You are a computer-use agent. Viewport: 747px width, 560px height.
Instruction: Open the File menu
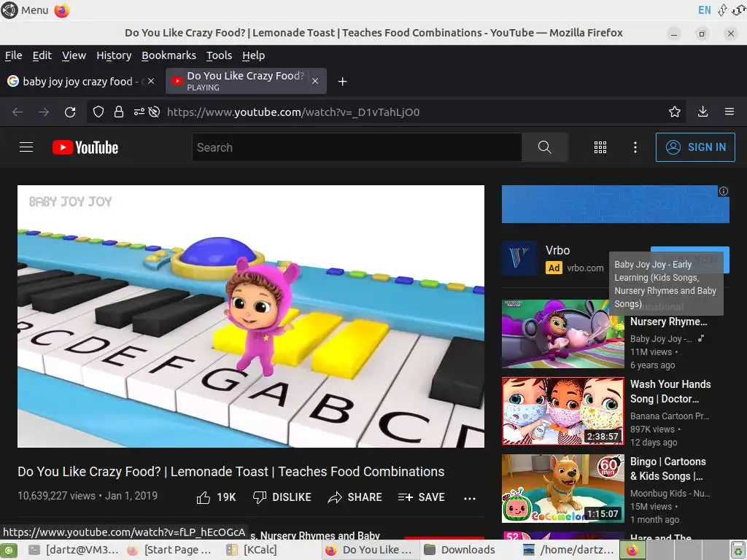click(13, 55)
